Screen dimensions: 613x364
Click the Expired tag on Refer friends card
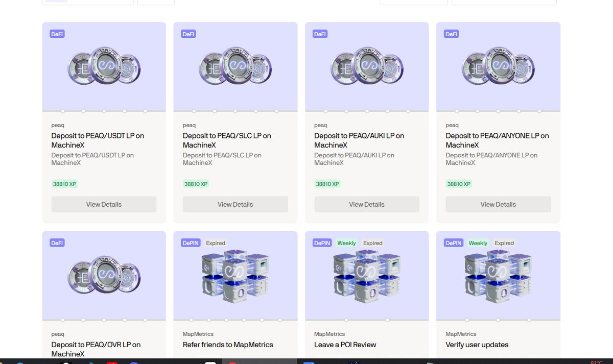tap(216, 243)
